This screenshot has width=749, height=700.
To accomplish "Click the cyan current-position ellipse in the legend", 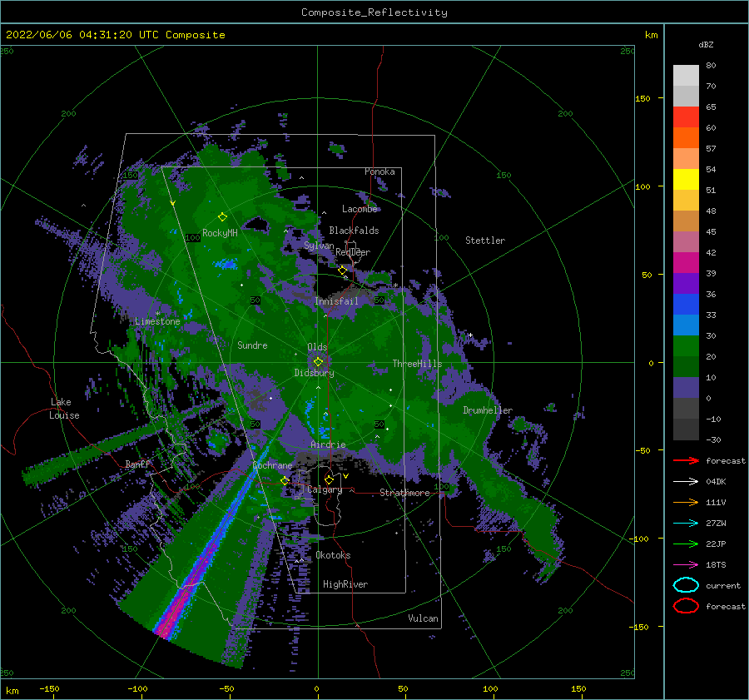I will pos(686,585).
